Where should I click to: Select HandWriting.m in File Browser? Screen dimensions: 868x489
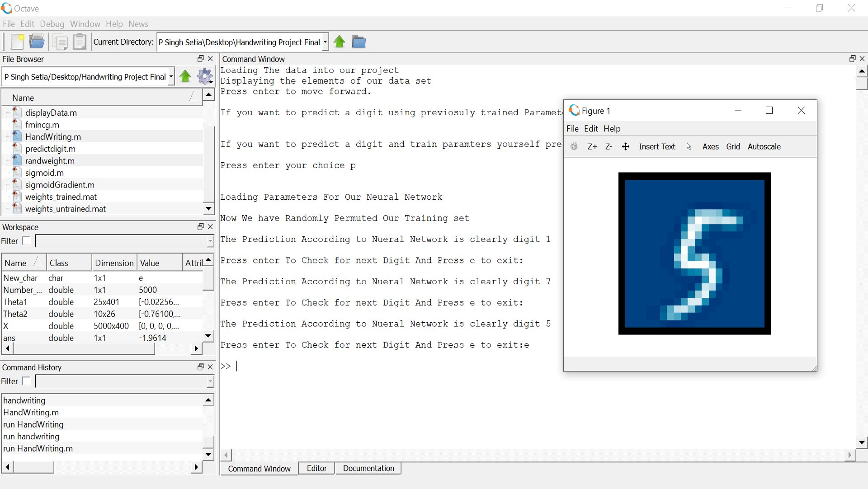[x=53, y=136]
